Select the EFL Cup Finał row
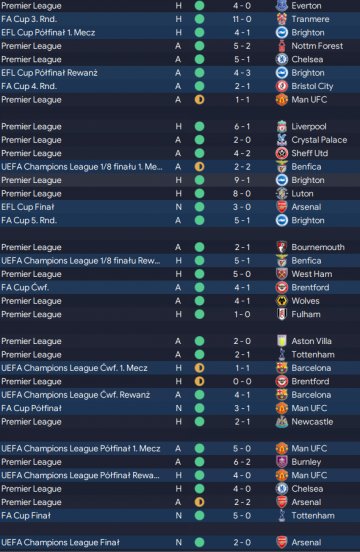This screenshot has height=552, width=360. coord(180,207)
